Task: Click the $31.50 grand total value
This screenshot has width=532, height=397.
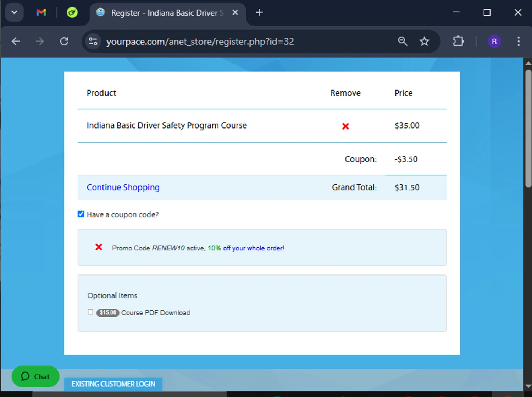Action: [x=407, y=187]
